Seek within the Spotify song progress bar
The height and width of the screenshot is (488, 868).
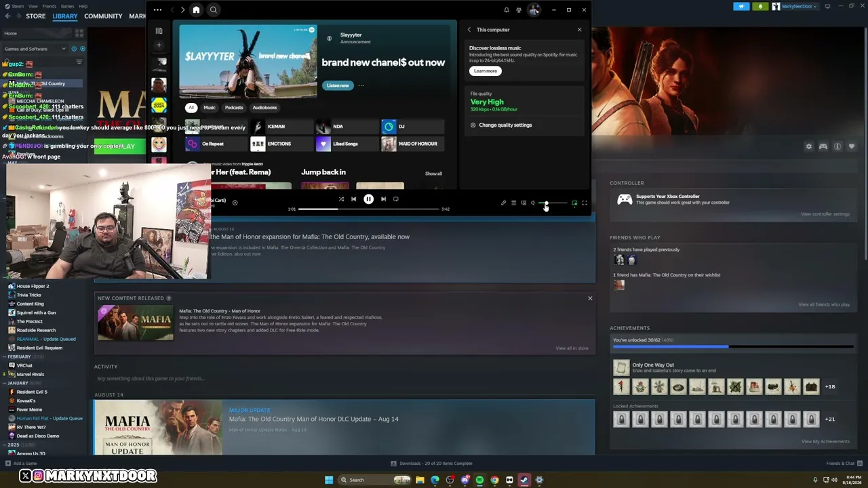[x=368, y=209]
